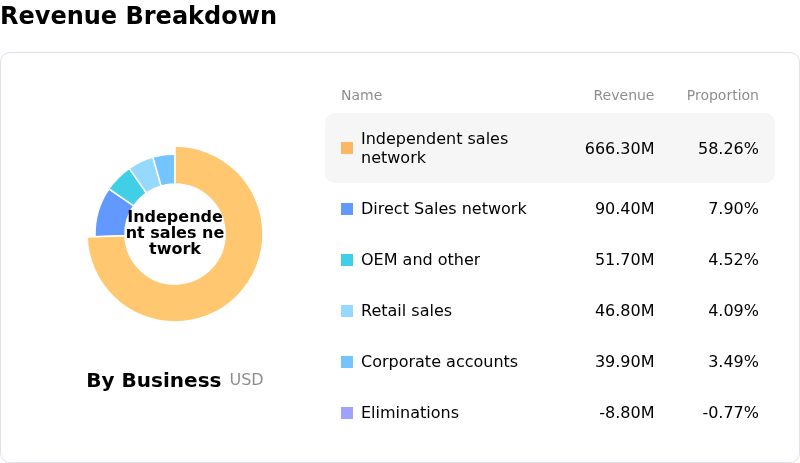Click the teal OEM donut chart segment

click(126, 186)
